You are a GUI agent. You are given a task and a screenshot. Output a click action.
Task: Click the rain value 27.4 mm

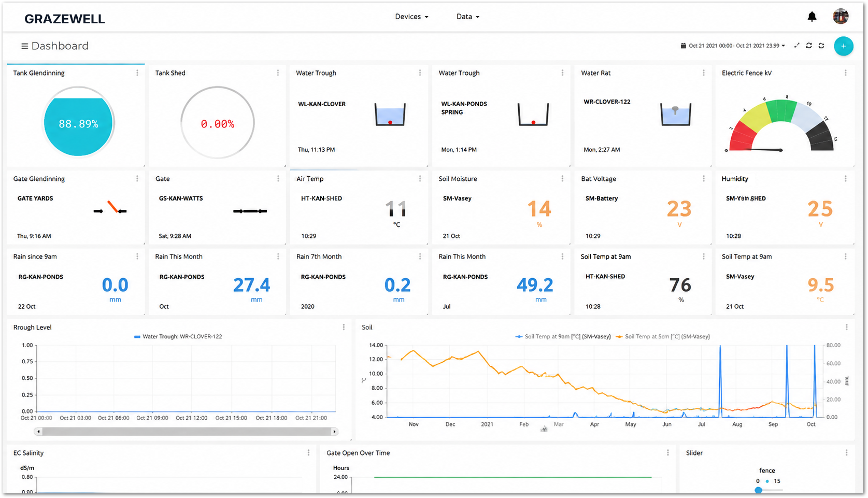[251, 285]
